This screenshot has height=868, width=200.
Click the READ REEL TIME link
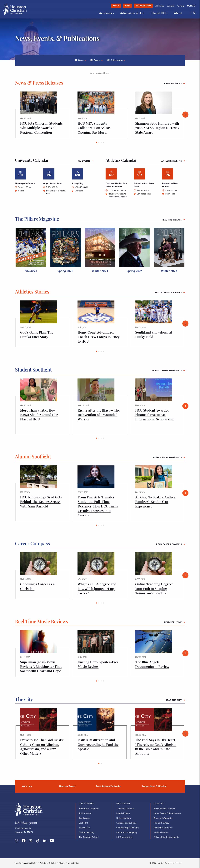coord(174,622)
